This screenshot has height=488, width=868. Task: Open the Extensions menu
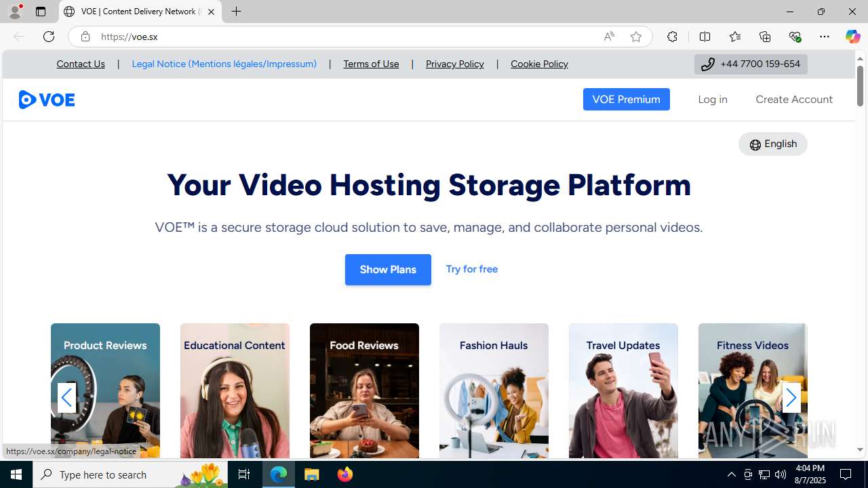(672, 37)
